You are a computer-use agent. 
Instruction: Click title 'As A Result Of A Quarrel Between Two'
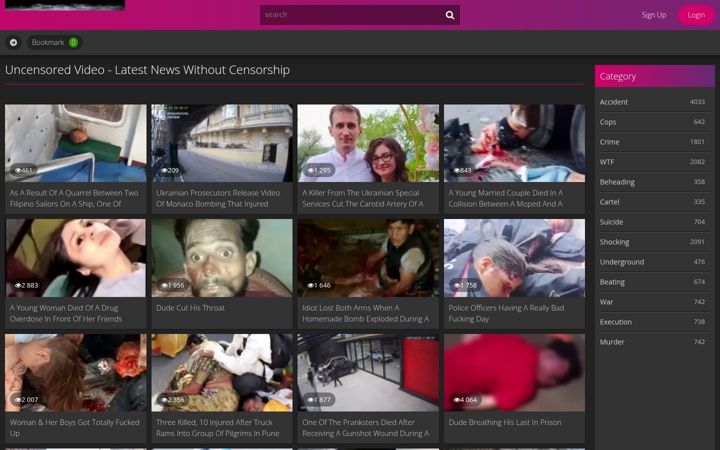(74, 193)
